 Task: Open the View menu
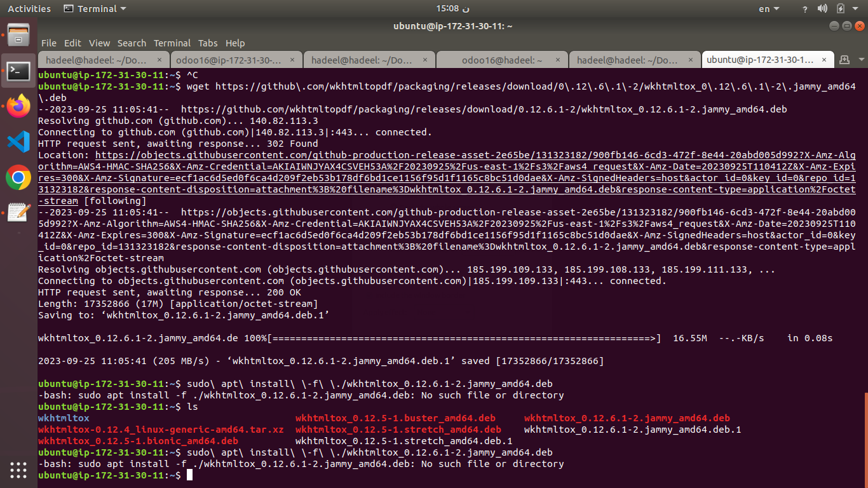pos(99,43)
